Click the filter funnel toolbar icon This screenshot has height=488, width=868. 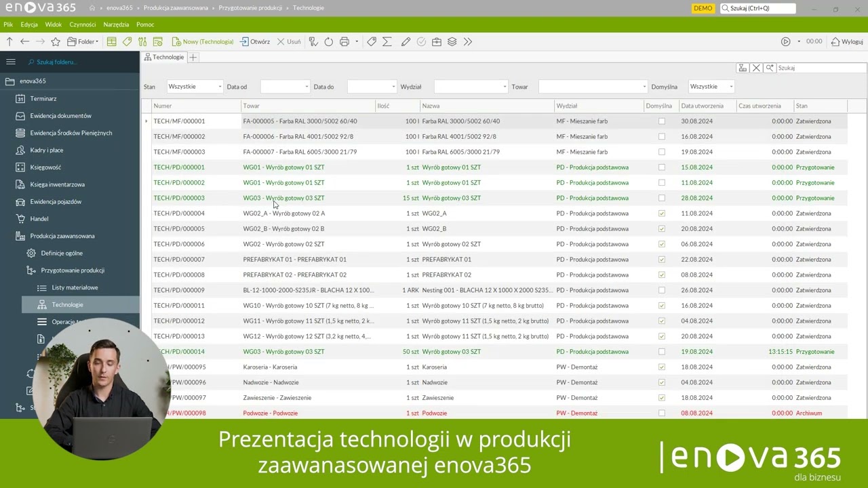point(313,41)
